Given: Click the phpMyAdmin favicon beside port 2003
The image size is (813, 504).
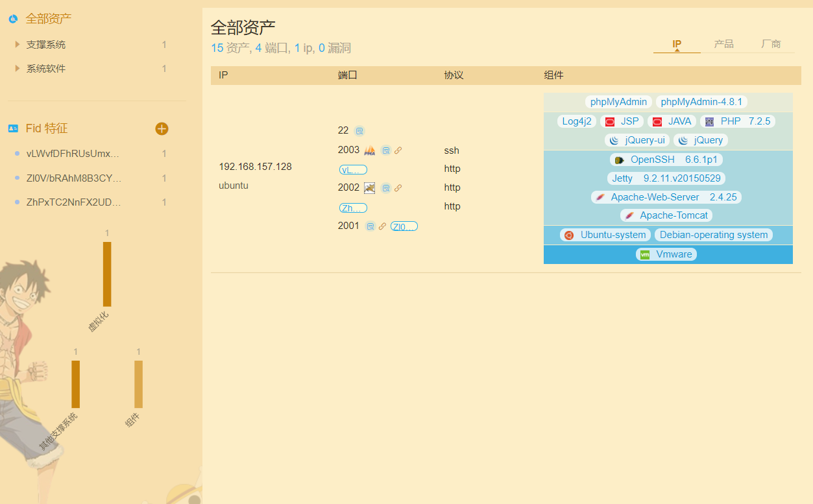Looking at the screenshot, I should pos(370,150).
